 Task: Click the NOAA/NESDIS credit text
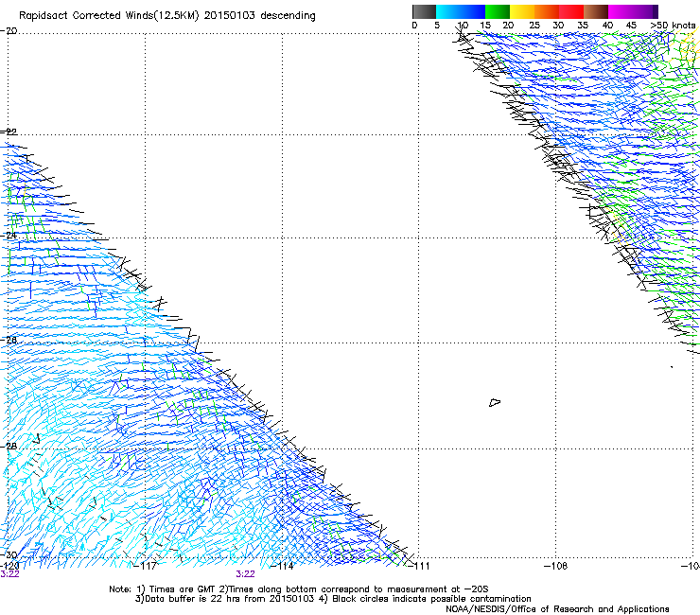557,609
